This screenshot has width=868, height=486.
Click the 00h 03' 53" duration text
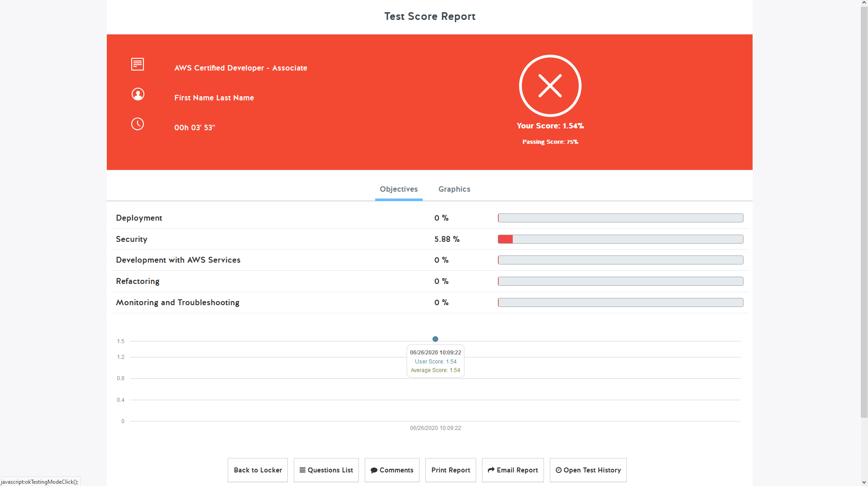195,127
